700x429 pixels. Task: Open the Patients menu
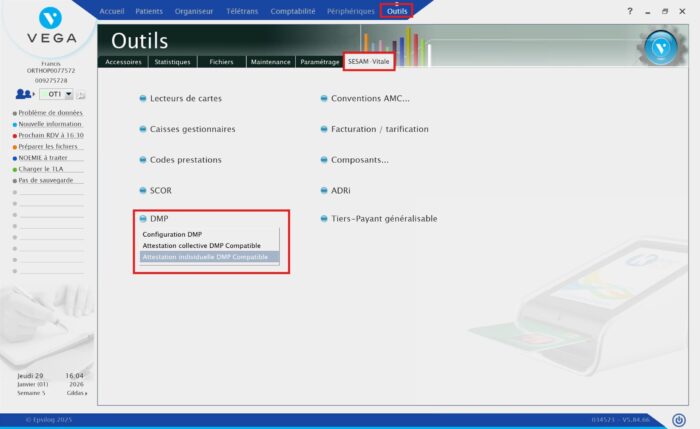tap(147, 10)
